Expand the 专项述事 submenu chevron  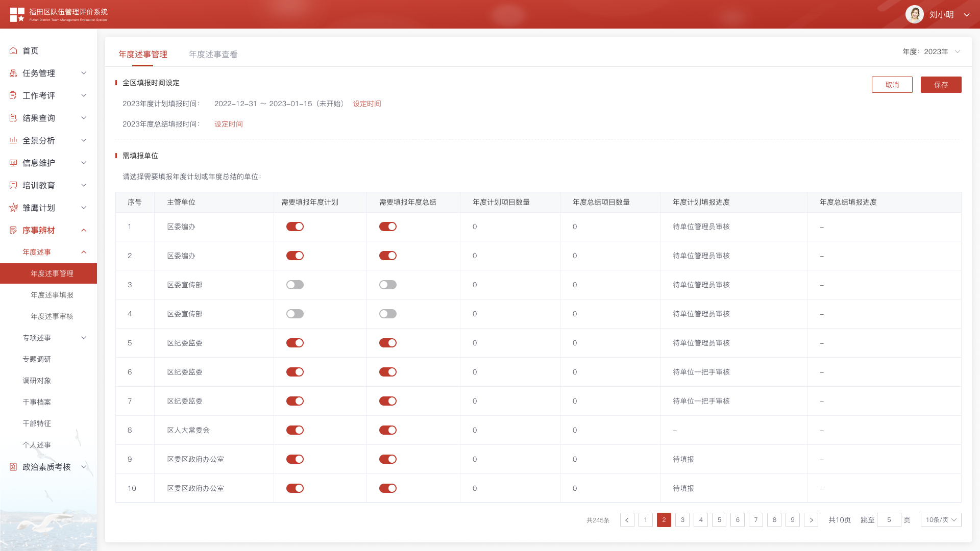(x=84, y=338)
